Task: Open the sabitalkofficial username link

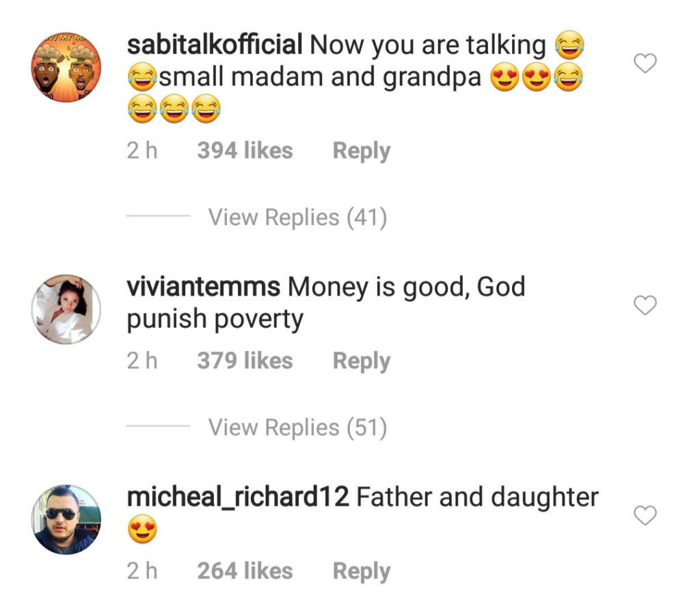Action: point(215,44)
